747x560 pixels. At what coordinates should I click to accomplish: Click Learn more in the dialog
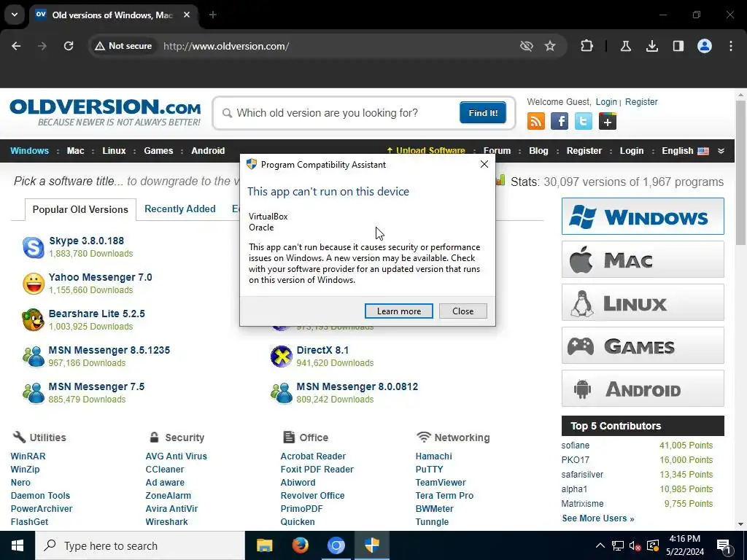pyautogui.click(x=399, y=311)
